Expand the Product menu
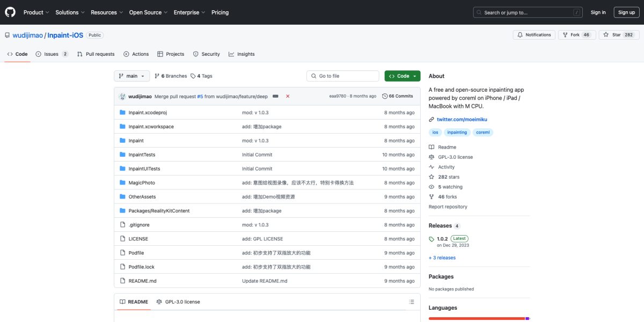The width and height of the screenshot is (644, 322). [36, 12]
